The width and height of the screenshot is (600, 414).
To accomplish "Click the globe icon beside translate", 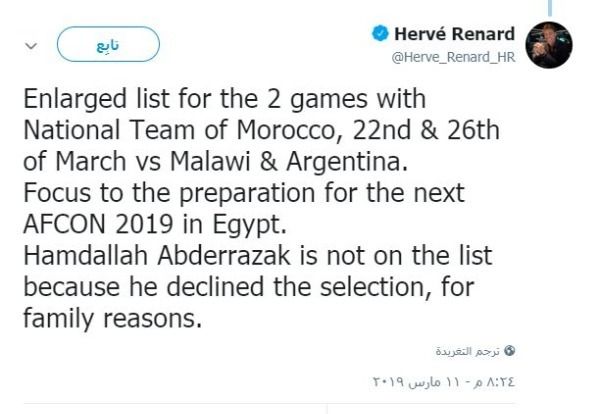I will 512,351.
